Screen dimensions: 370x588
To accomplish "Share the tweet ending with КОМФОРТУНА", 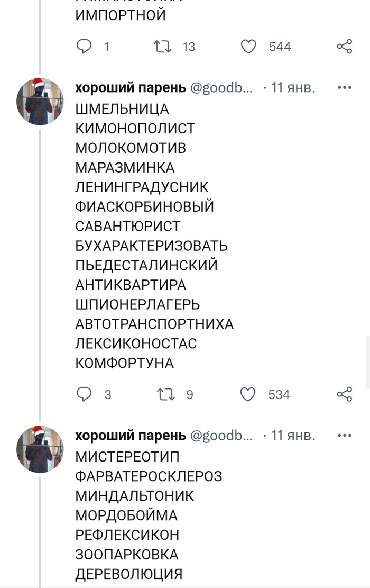I will (344, 394).
